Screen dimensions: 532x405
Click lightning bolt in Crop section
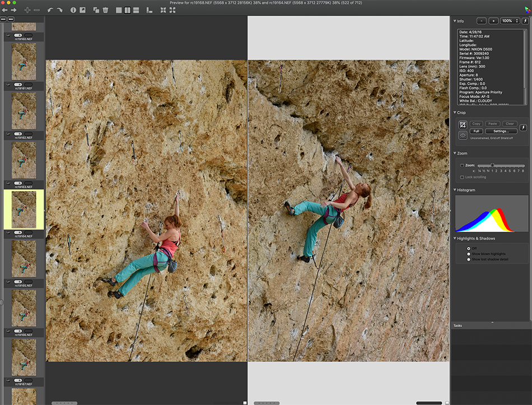coord(523,128)
